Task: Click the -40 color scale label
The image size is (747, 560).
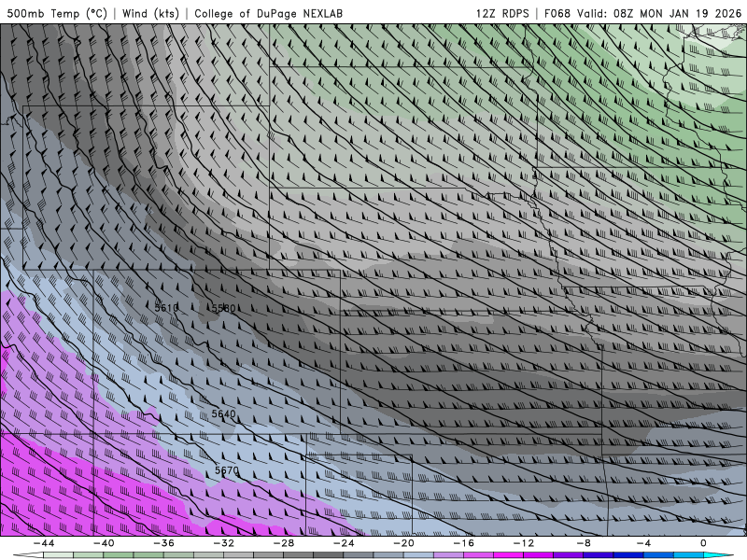Action: tap(104, 543)
